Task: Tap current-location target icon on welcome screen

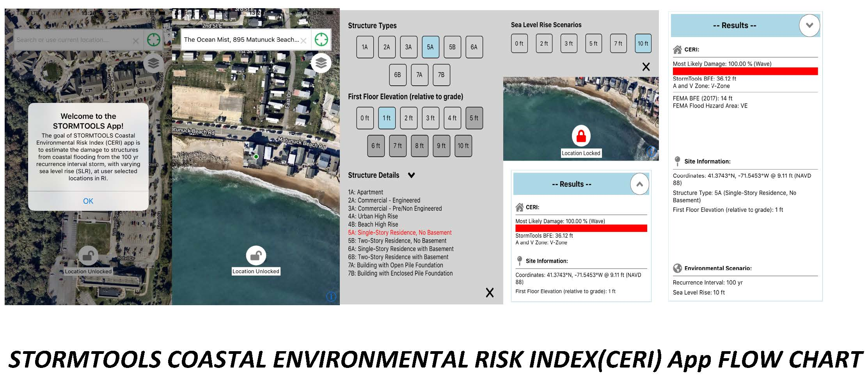Action: tap(154, 40)
